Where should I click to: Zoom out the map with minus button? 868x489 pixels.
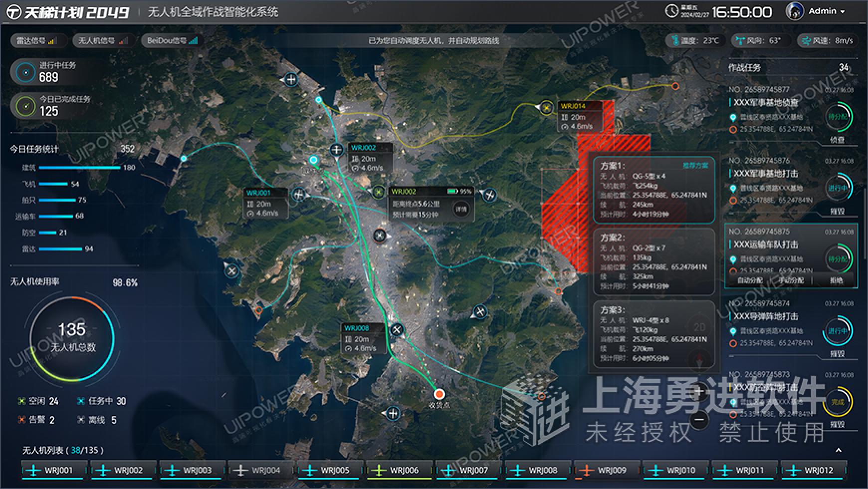pos(699,420)
